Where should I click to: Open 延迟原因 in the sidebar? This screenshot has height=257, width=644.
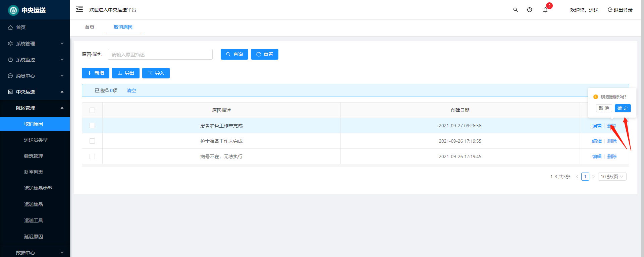[35, 237]
